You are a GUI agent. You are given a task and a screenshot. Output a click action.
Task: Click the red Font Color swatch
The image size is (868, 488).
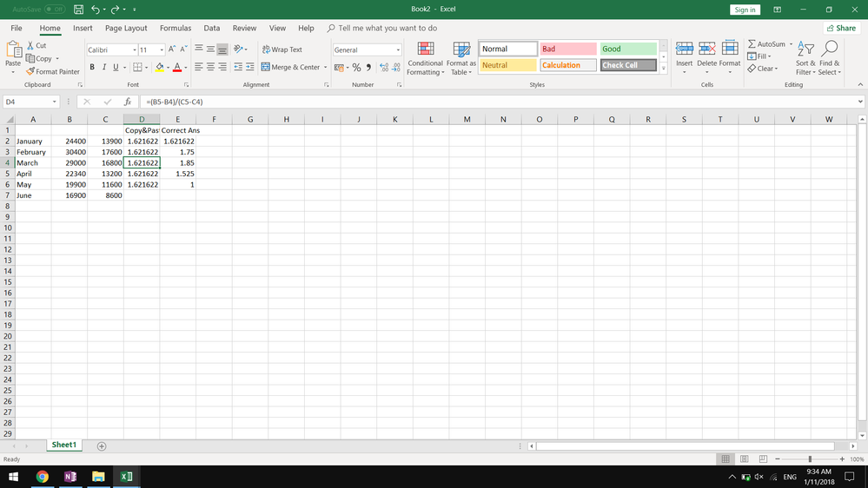tap(177, 68)
